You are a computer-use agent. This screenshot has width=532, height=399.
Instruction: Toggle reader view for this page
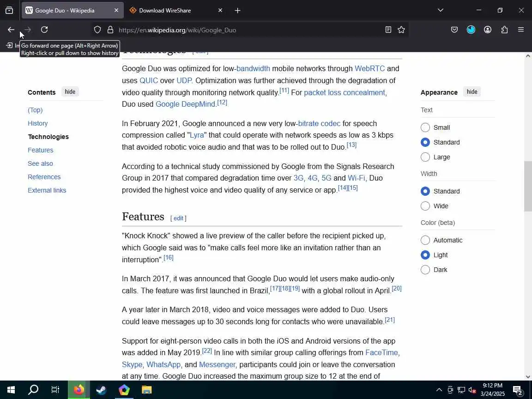388,30
